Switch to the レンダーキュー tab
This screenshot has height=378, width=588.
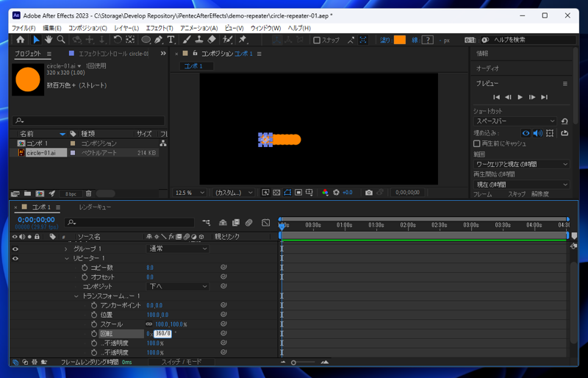95,207
